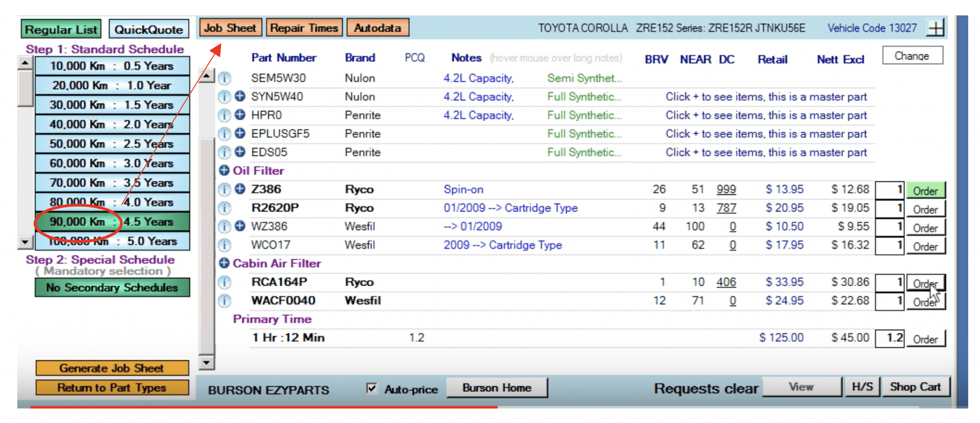The height and width of the screenshot is (423, 980).
Task: Expand the Oil Filter group
Action: pos(224,171)
